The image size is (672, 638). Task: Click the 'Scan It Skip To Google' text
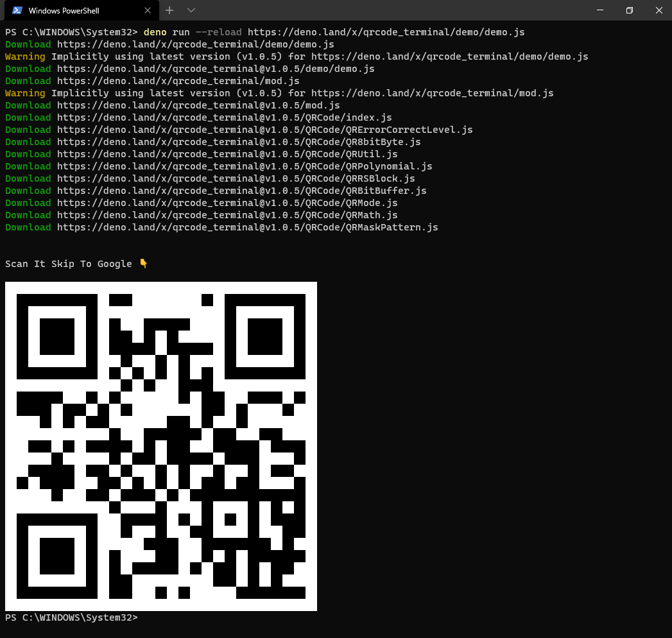point(69,264)
